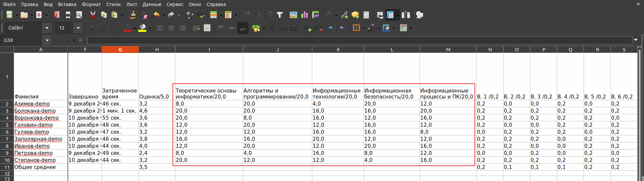Viewport: 644px width, 181px height.
Task: Open the Calibri font name dropdown
Action: 47,28
